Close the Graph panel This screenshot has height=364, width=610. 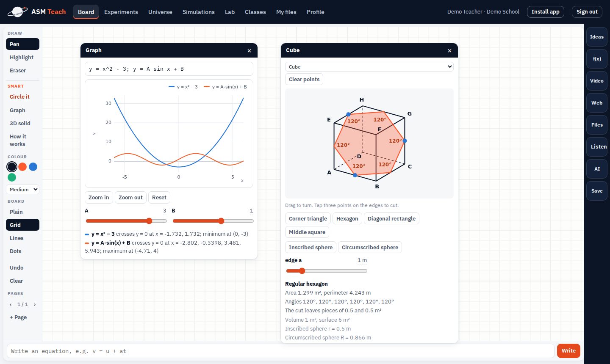(x=249, y=51)
